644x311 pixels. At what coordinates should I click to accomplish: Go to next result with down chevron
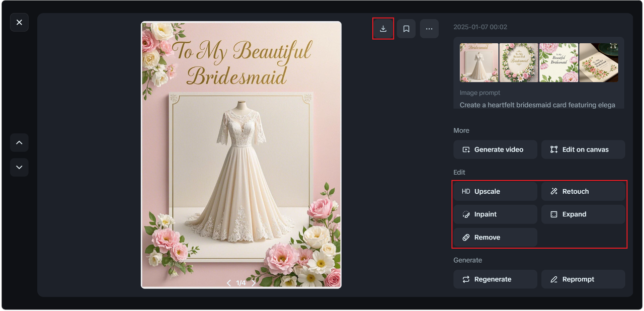pyautogui.click(x=19, y=167)
